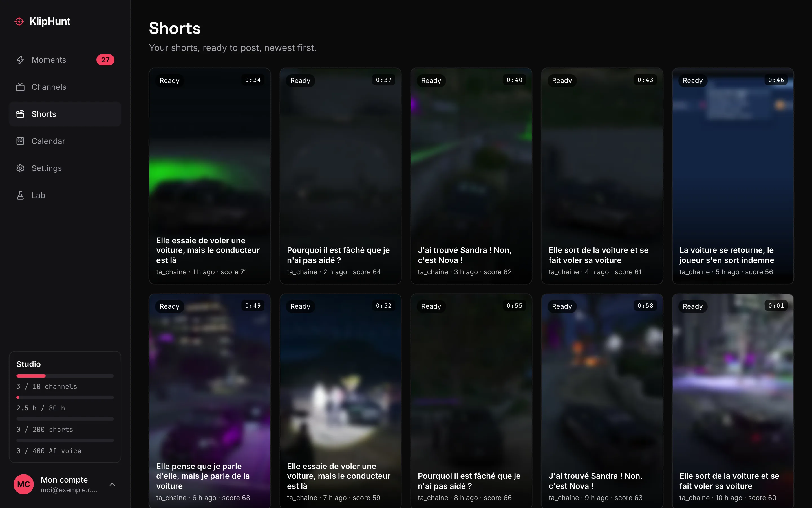Click the 2.5 h / 80 h usage bar

pyautogui.click(x=65, y=397)
